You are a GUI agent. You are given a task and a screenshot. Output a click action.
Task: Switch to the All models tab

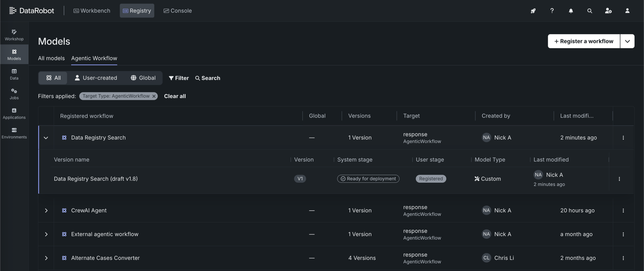[51, 58]
